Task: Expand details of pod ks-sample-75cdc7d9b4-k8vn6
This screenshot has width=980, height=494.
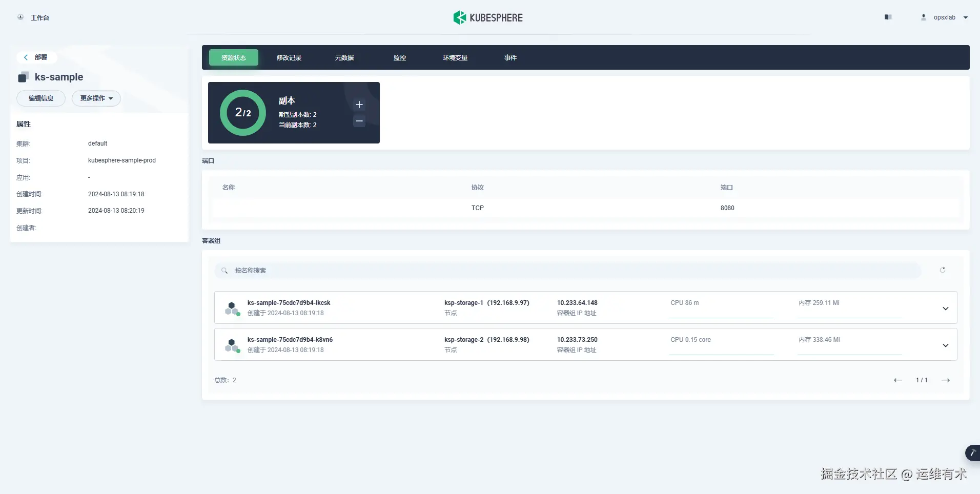Action: coord(945,345)
